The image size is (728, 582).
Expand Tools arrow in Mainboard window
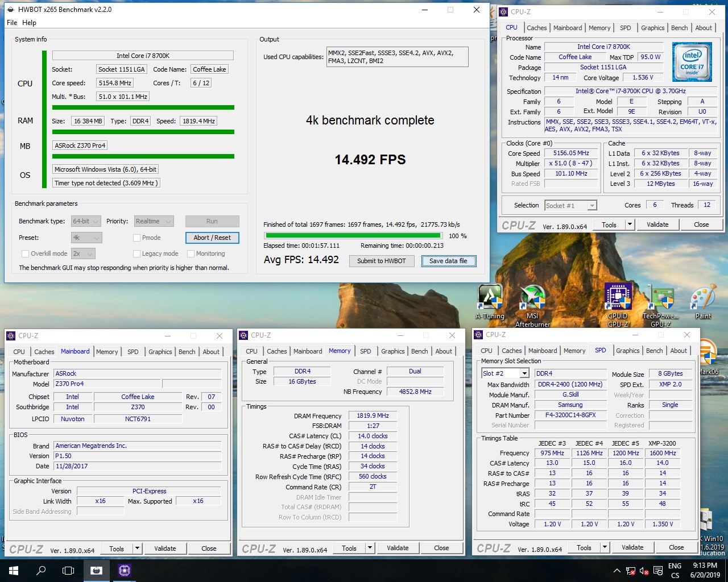pyautogui.click(x=137, y=548)
